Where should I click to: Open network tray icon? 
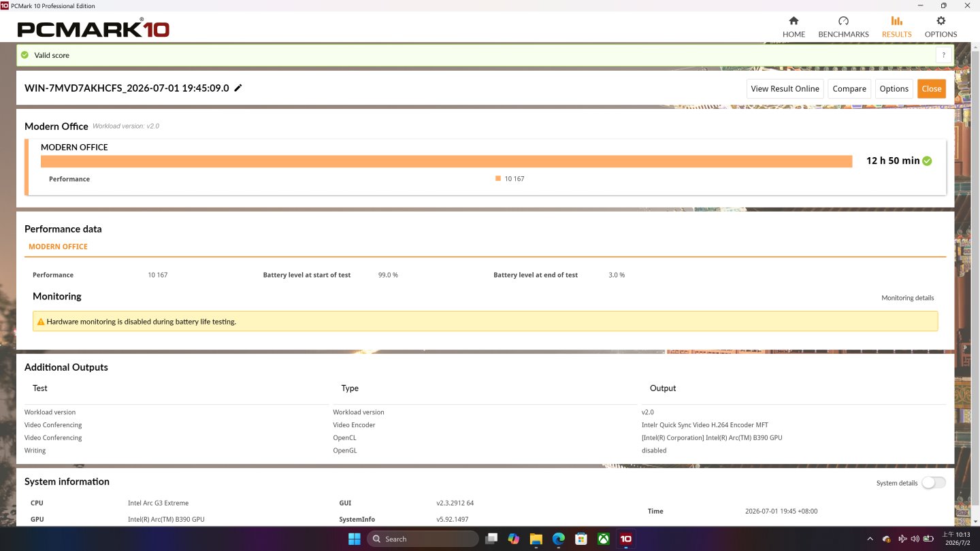pos(902,539)
